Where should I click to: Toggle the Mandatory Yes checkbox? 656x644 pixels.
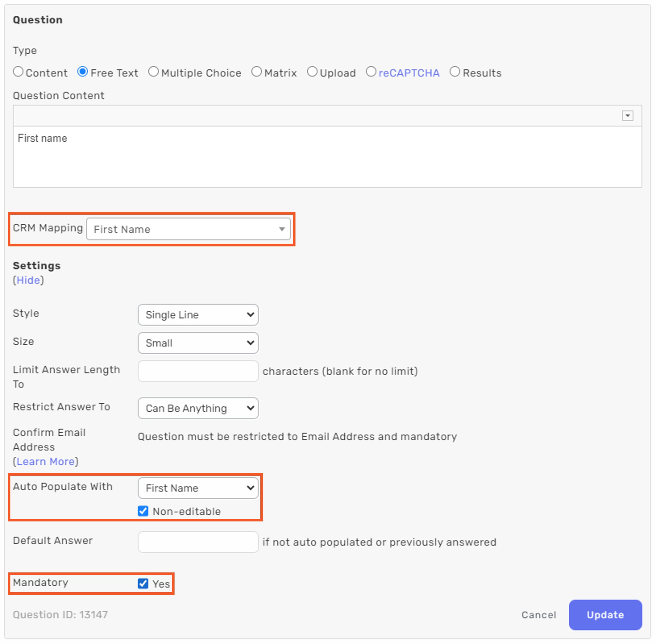point(143,583)
